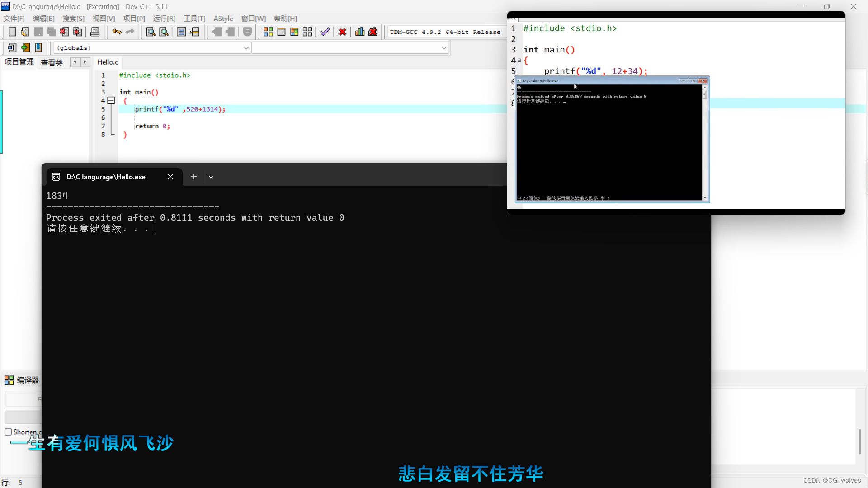This screenshot has width=868, height=488.
Task: Expand terminal tab options chevron
Action: [x=211, y=177]
